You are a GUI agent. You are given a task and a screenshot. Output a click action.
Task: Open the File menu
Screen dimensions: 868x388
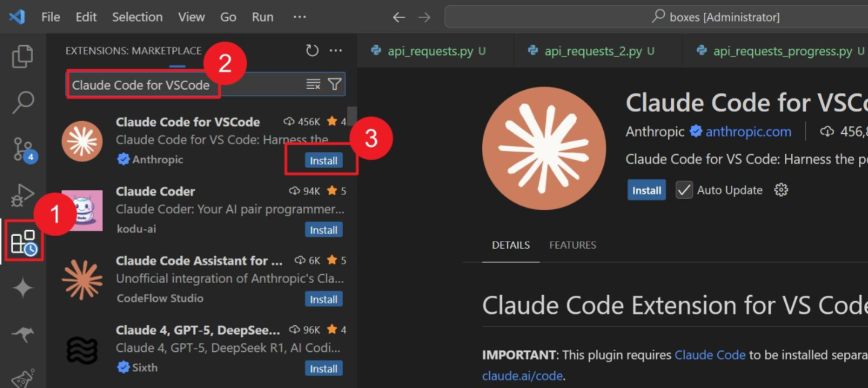(51, 17)
